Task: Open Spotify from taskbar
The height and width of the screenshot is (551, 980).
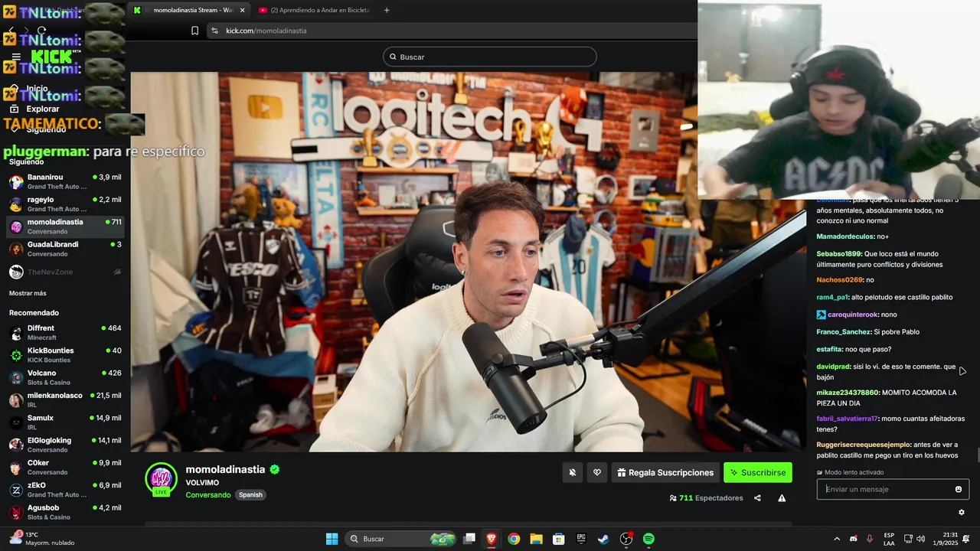Action: 648,539
